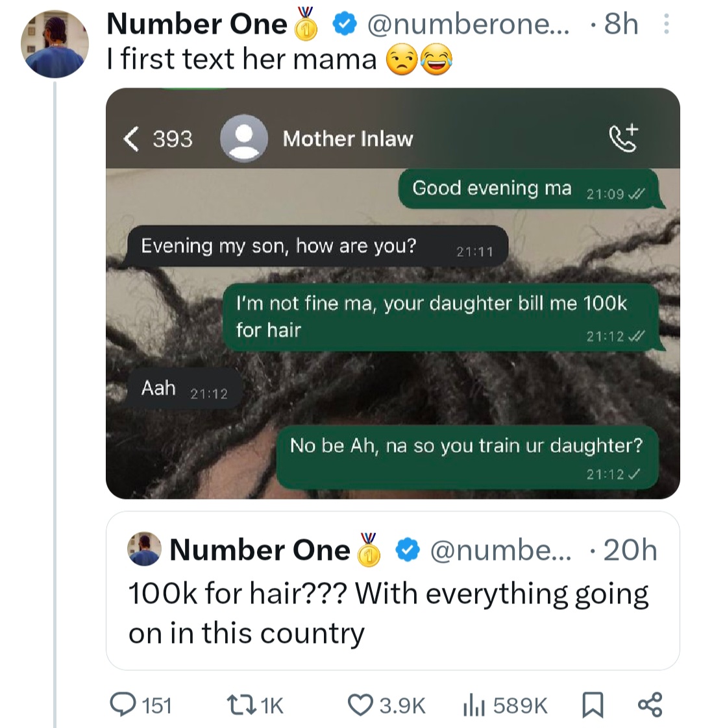Tap the Mother Inlaw contact avatar
This screenshot has height=728, width=701.
[244, 138]
